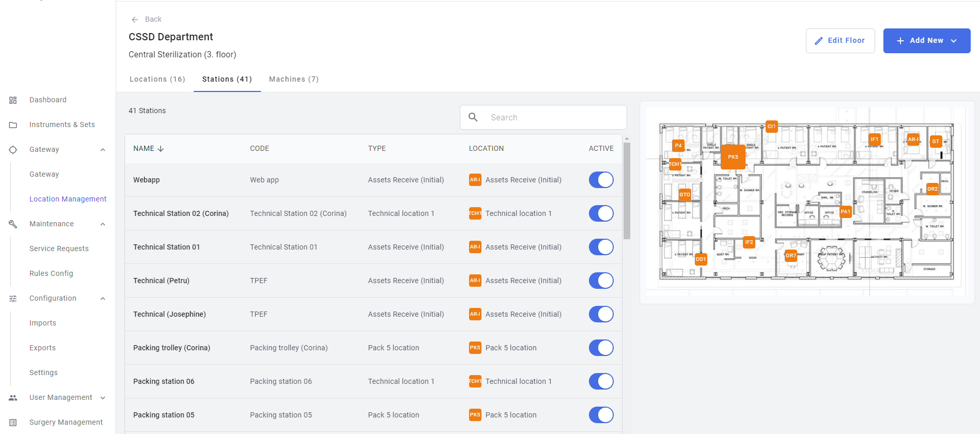The image size is (980, 434).
Task: Open Rules Config in sidebar
Action: (x=51, y=273)
